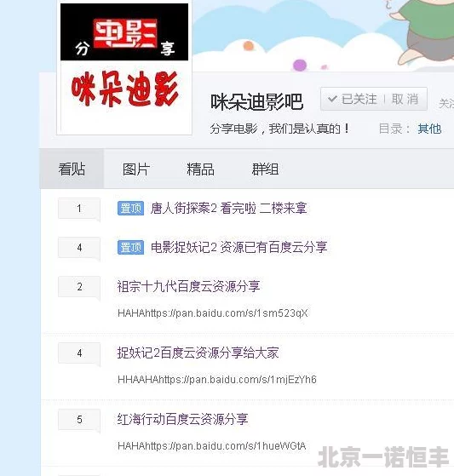This screenshot has height=476, width=454.
Task: Click the 咪朵迪影吧 forum title
Action: pyautogui.click(x=257, y=101)
